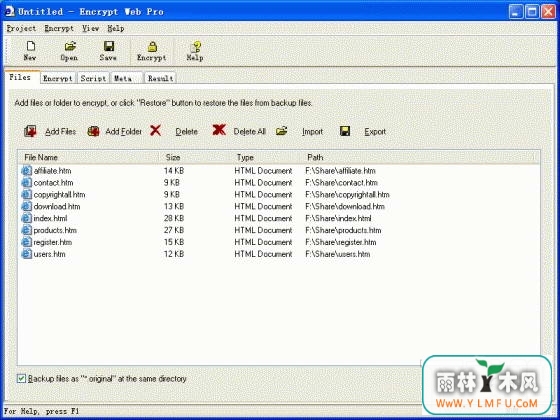Click the path F:\Share\download.htm
Viewport: 560px width, 420px height.
(345, 206)
